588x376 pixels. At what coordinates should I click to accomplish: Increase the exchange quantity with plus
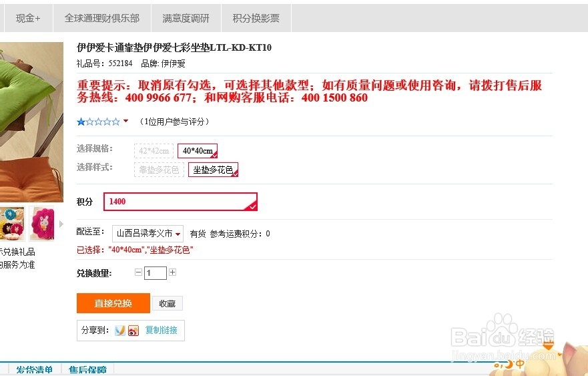[x=172, y=272]
